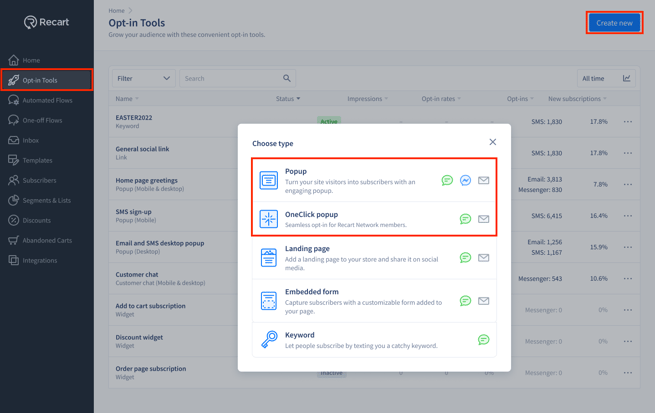Sort by the Impressions column

point(368,99)
